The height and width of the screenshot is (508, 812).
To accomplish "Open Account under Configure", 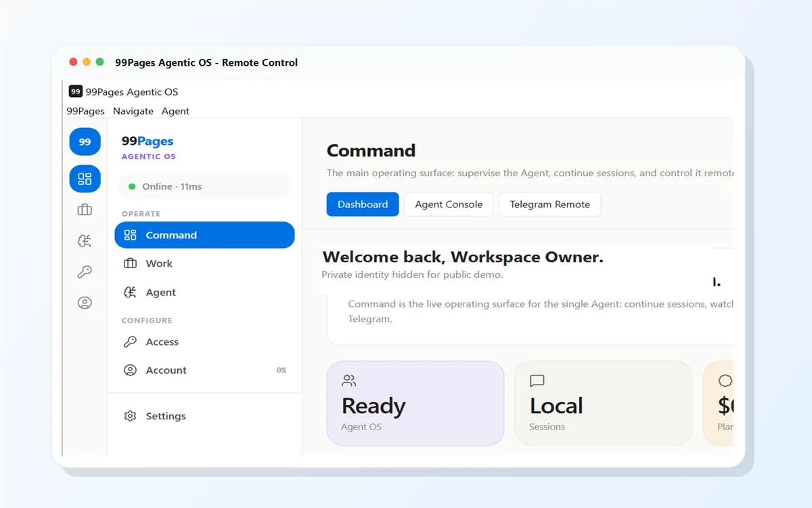I will pyautogui.click(x=204, y=371).
